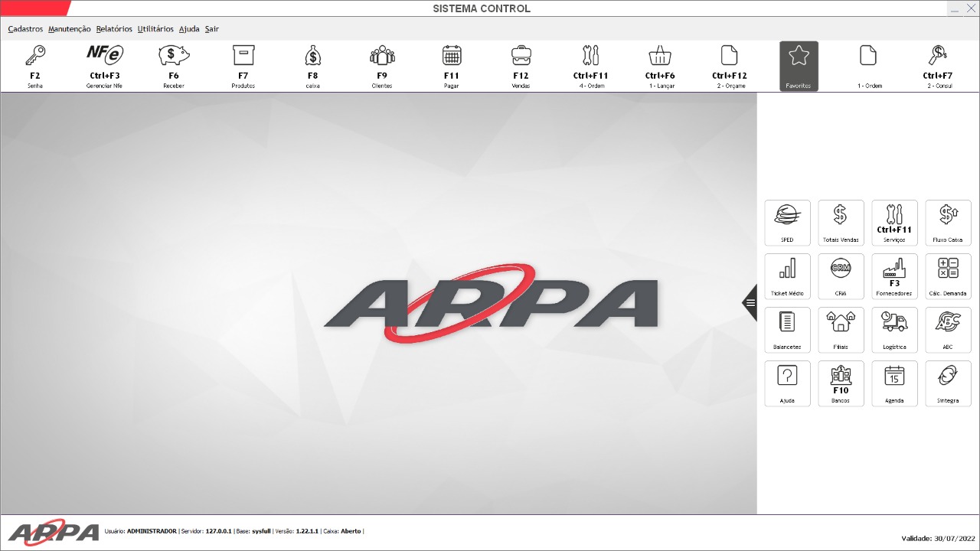Collapse the favorites side panel handle

[750, 302]
